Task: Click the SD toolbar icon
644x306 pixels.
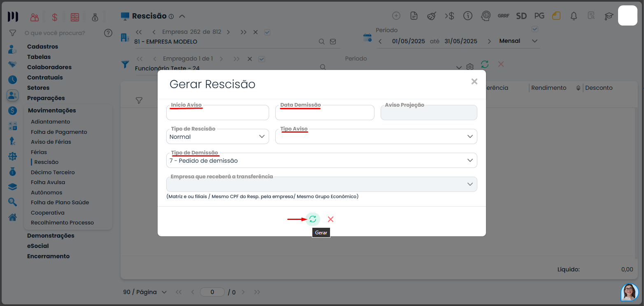Action: tap(521, 16)
